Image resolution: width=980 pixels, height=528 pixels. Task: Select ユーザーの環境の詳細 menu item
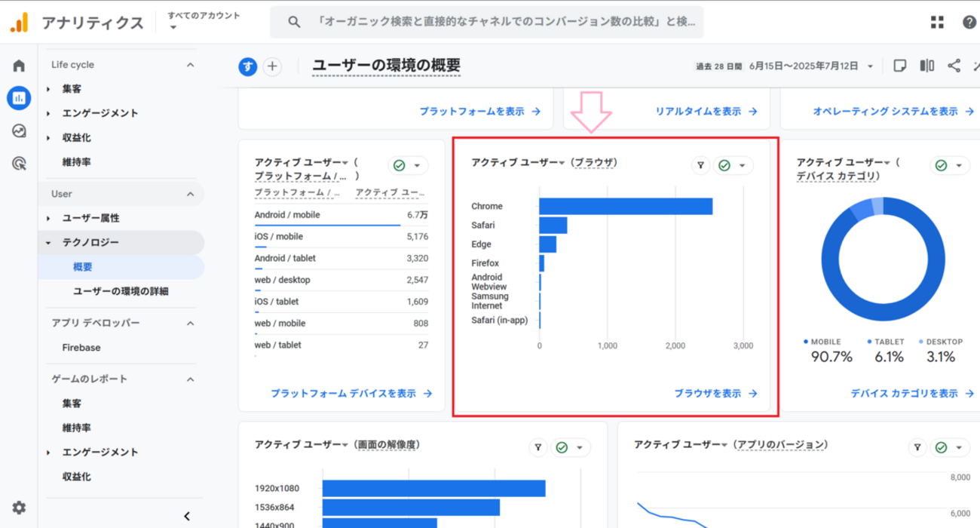pyautogui.click(x=121, y=291)
